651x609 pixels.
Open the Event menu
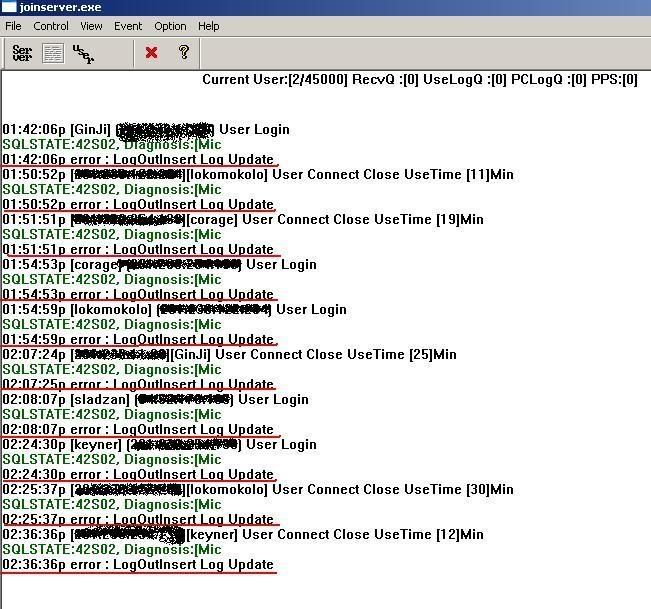128,26
